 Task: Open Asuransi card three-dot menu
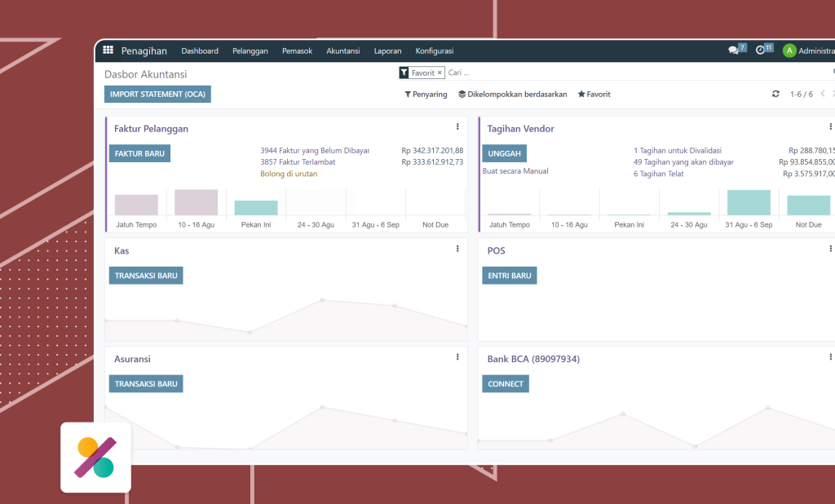pos(457,357)
